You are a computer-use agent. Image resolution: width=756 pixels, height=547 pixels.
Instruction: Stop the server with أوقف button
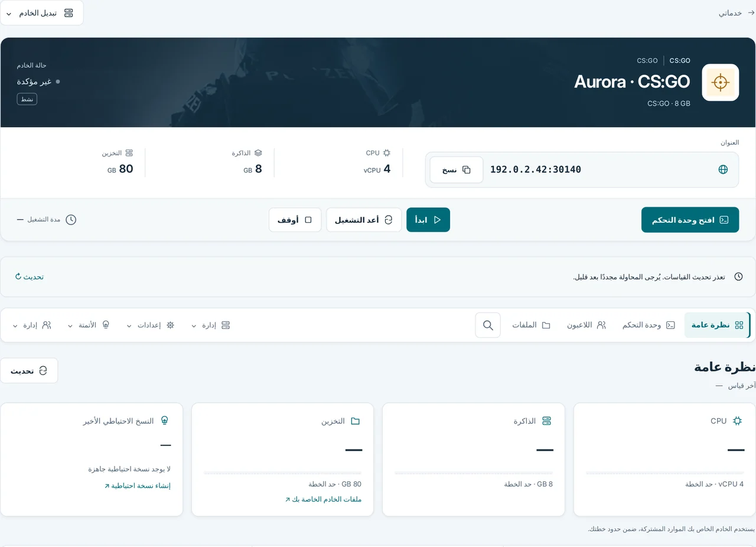coord(295,220)
